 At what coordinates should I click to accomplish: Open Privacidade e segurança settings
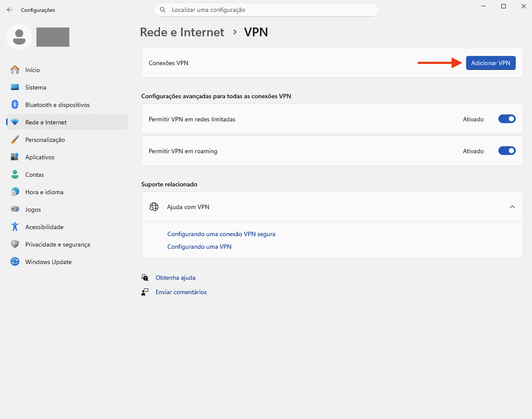coord(67,244)
